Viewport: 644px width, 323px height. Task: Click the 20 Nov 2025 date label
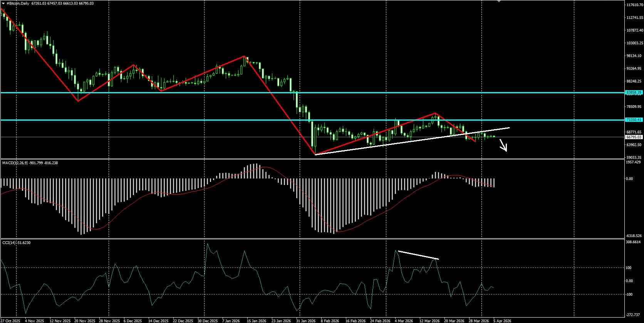point(84,321)
